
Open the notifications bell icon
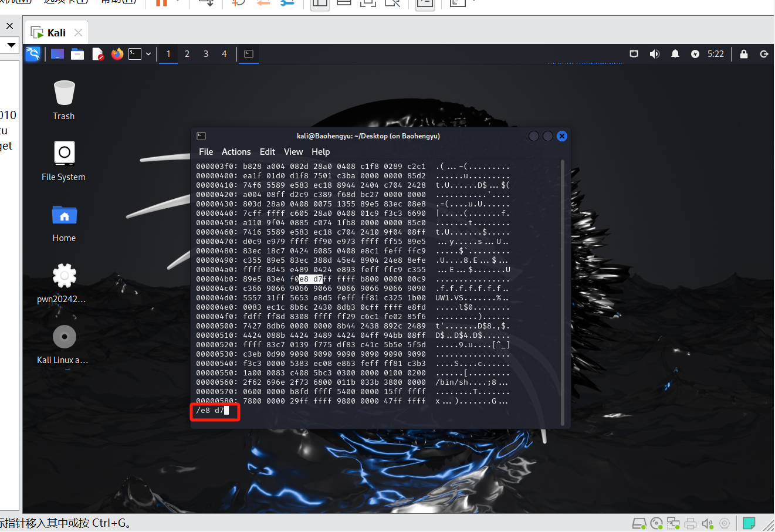point(675,54)
